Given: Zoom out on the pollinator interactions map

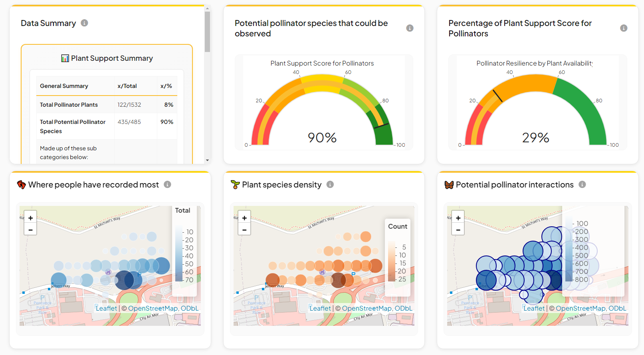Looking at the screenshot, I should point(458,229).
